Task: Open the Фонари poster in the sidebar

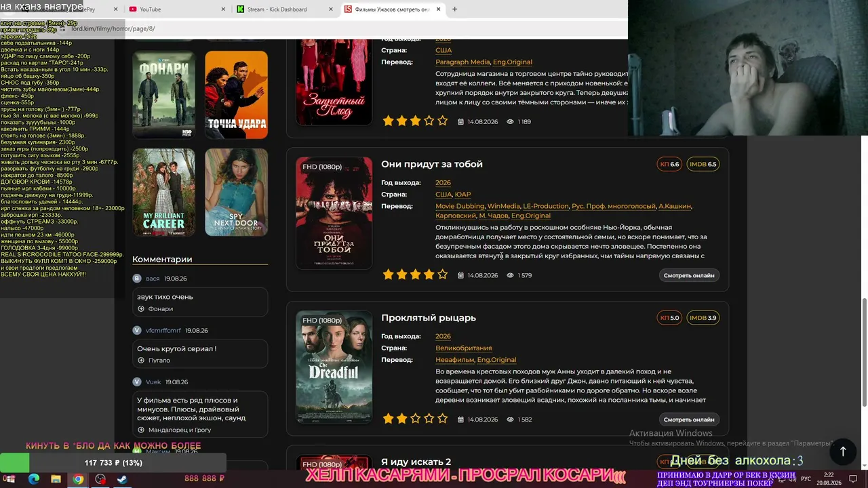Action: [163, 95]
